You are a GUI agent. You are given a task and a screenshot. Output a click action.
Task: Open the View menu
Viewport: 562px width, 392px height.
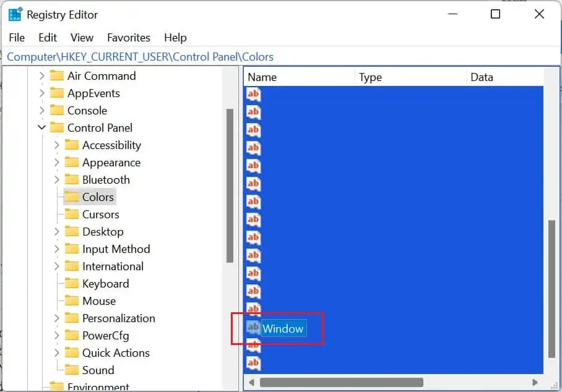tap(81, 37)
